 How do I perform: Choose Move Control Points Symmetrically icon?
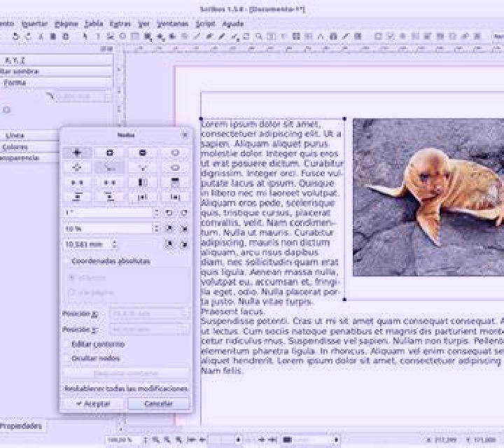tap(142, 167)
